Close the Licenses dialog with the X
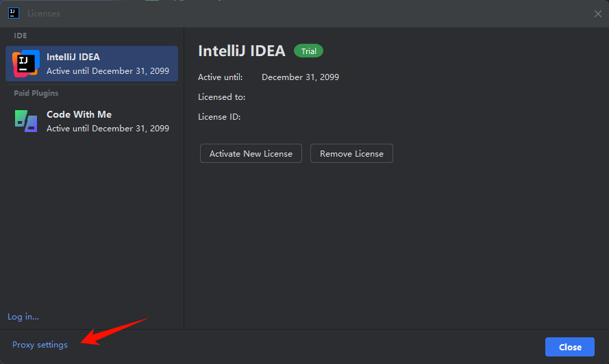609x364 pixels. [x=598, y=14]
